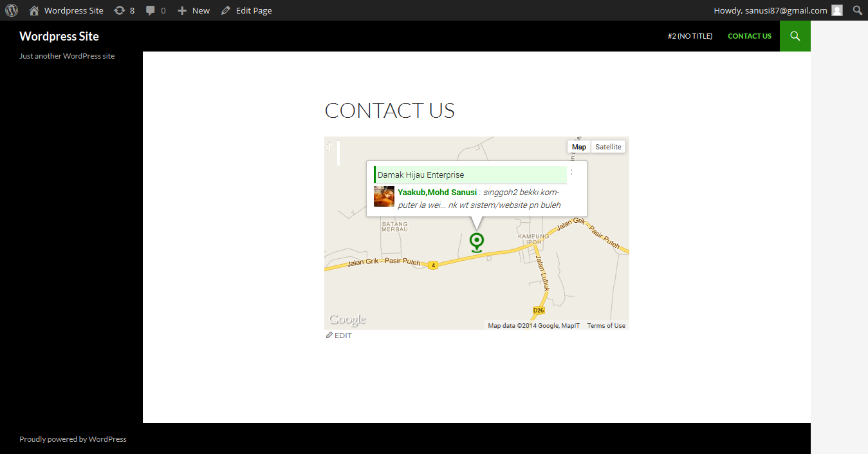Click the EDIT link below the map
This screenshot has width=868, height=454.
point(339,336)
